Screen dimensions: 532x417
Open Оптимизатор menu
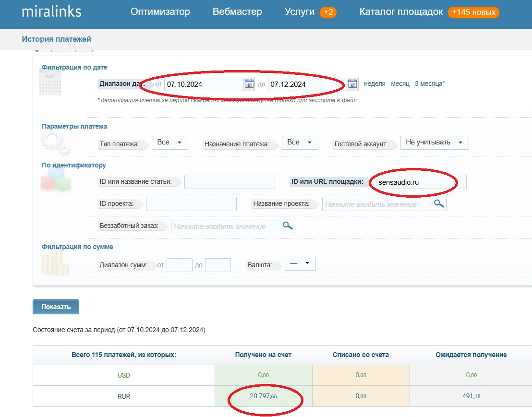(160, 12)
